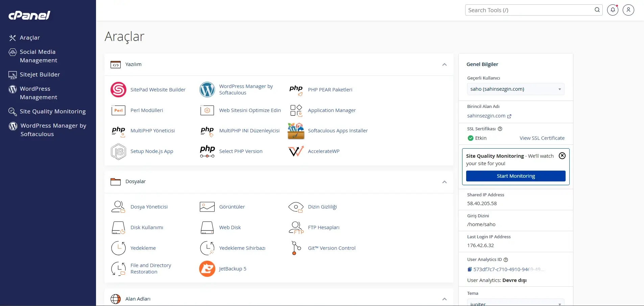
Task: Launch the Application Manager icon
Action: click(296, 110)
